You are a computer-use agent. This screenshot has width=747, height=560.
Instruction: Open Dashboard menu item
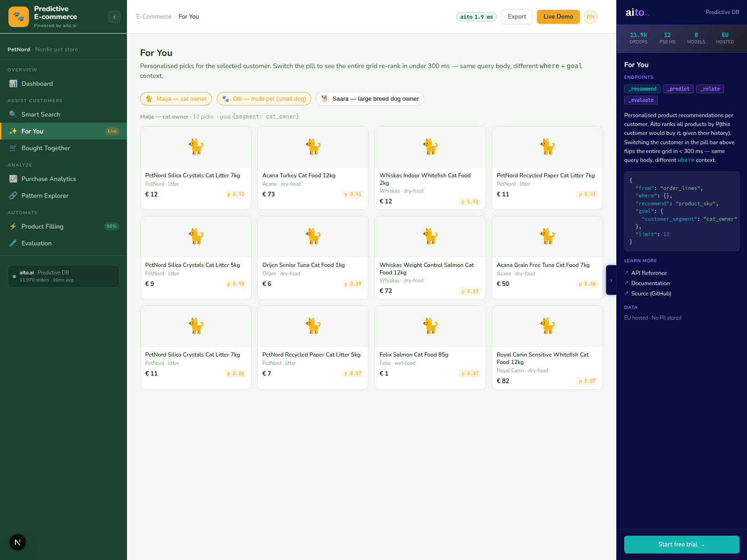click(63, 84)
